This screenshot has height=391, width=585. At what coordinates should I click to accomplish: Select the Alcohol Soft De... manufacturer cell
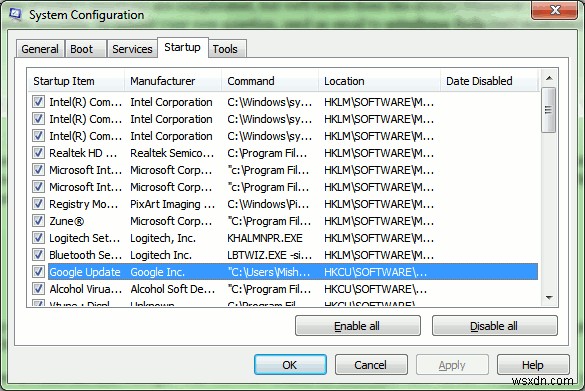173,289
